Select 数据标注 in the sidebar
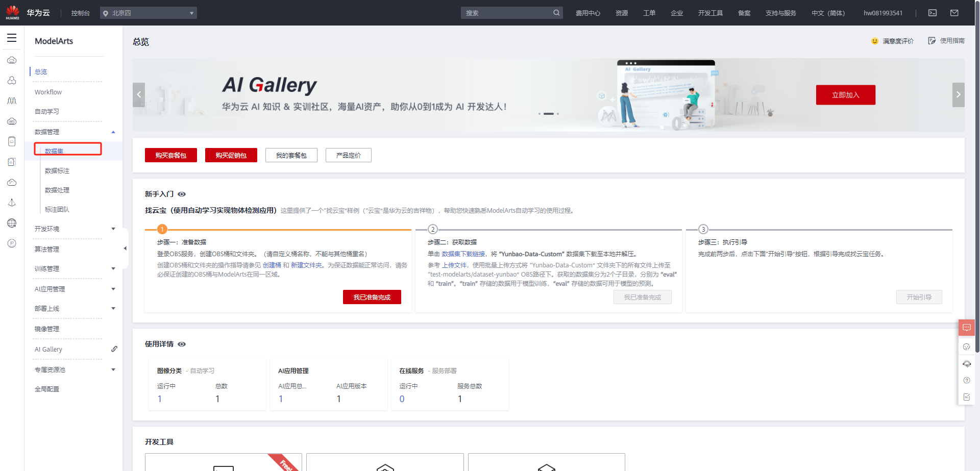 (57, 171)
